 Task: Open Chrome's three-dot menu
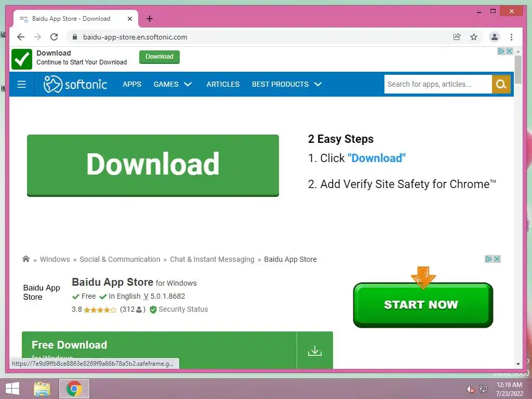point(511,37)
